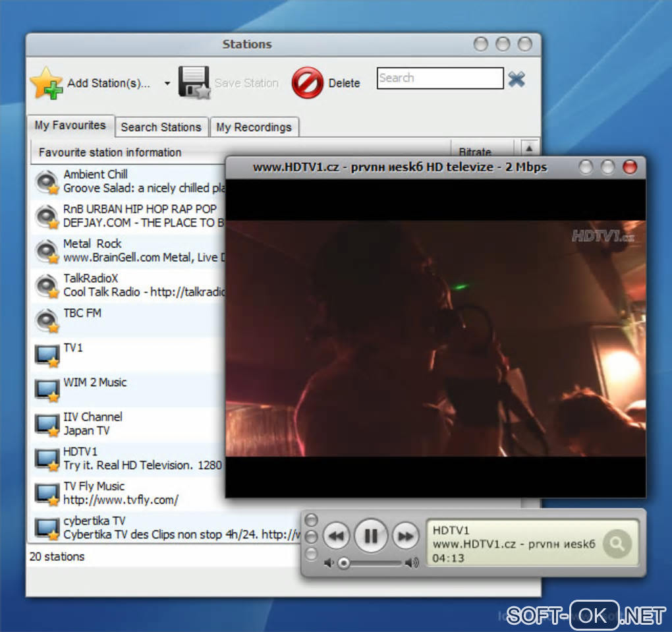
Task: Select the Ambient Chill radio station
Action: tap(96, 175)
